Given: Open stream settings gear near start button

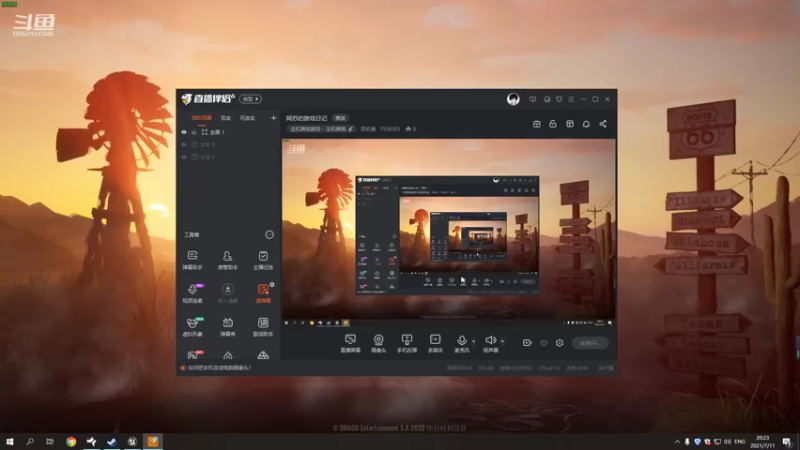Looking at the screenshot, I should coord(560,343).
